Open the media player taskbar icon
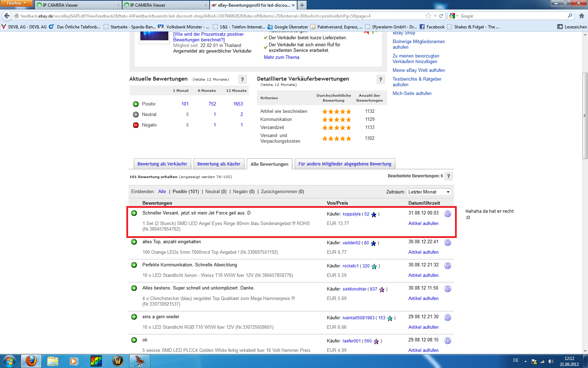This screenshot has height=368, width=588. (73, 361)
